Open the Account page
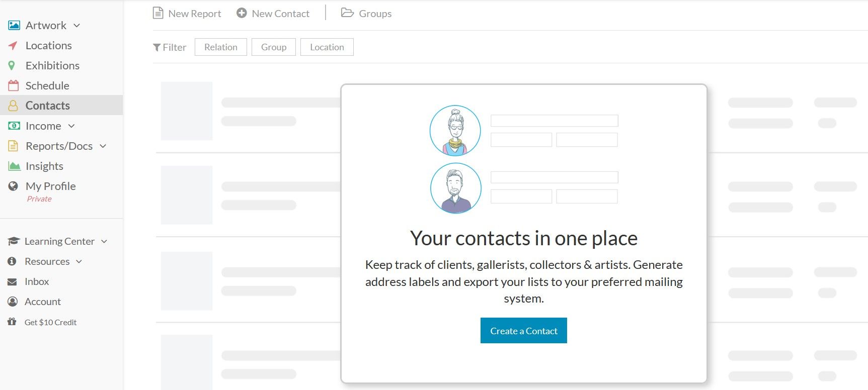Screen dimensions: 868x390 point(42,302)
